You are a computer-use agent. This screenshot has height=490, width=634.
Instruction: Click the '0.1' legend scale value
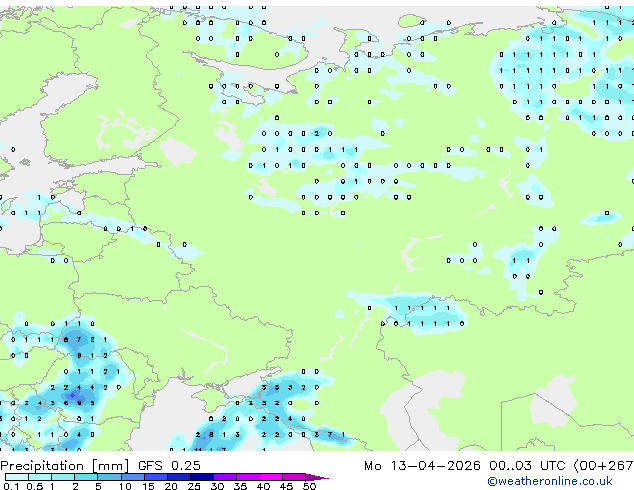(11, 486)
